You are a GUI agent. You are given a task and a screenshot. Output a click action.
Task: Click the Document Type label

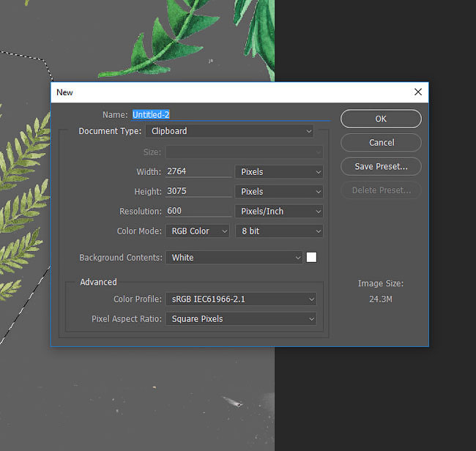point(110,131)
